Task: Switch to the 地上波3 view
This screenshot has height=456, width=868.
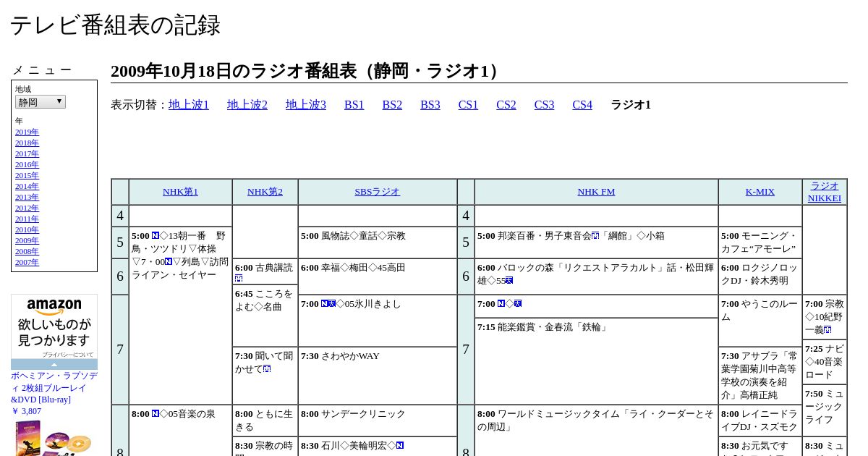Action: (x=306, y=105)
